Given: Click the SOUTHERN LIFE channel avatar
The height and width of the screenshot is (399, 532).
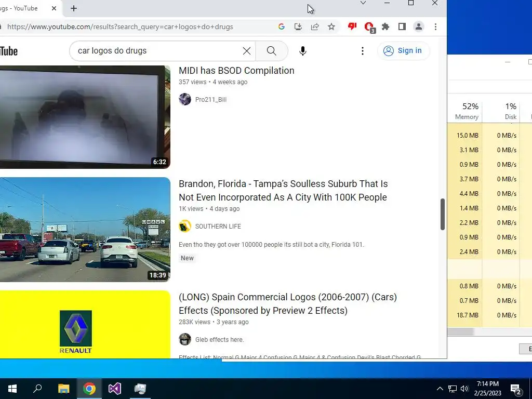Looking at the screenshot, I should tap(185, 226).
